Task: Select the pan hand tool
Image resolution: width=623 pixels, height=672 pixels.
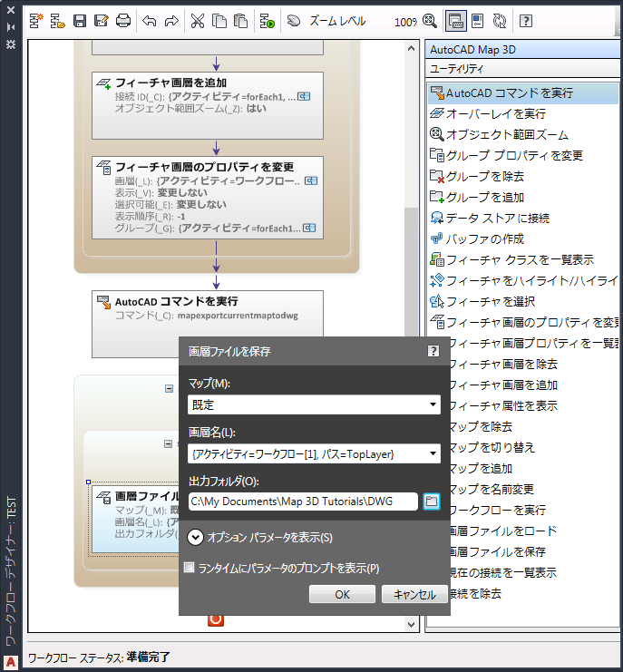Action: [294, 20]
